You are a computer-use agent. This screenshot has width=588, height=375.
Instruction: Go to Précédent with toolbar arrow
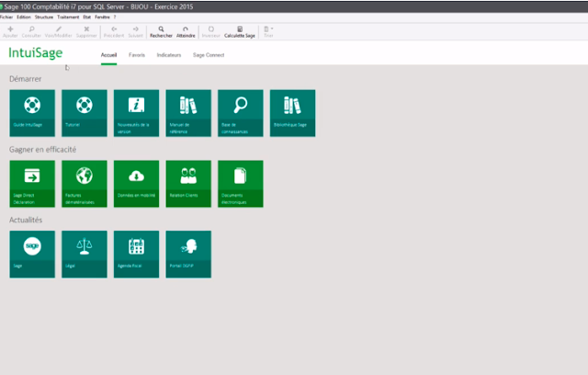click(x=114, y=32)
